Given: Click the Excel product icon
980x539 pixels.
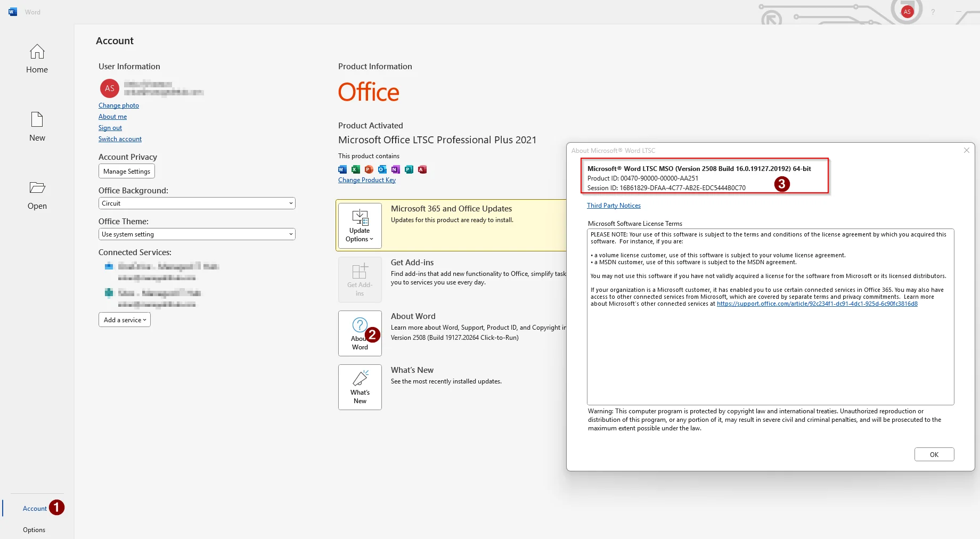Looking at the screenshot, I should pos(356,169).
